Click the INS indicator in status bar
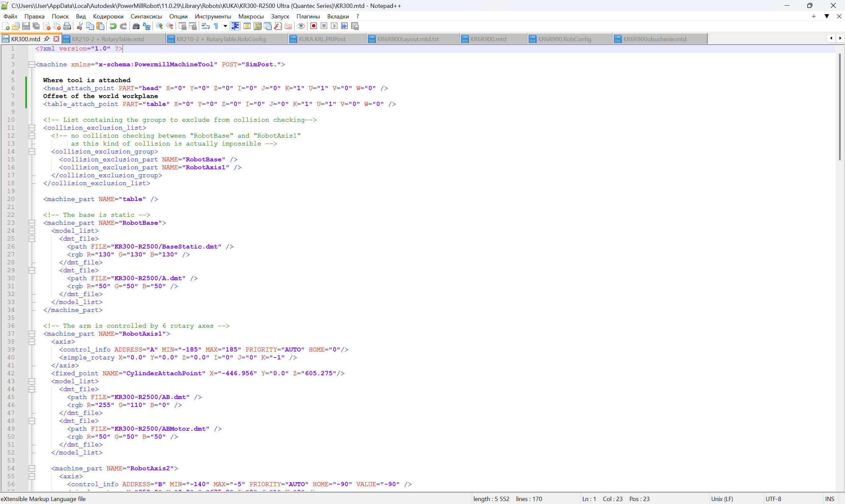 [830, 499]
